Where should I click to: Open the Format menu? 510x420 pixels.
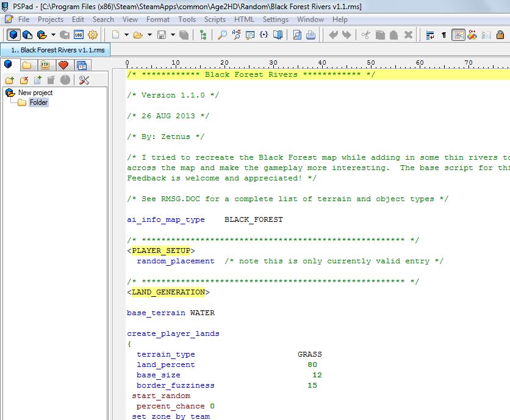coord(158,20)
